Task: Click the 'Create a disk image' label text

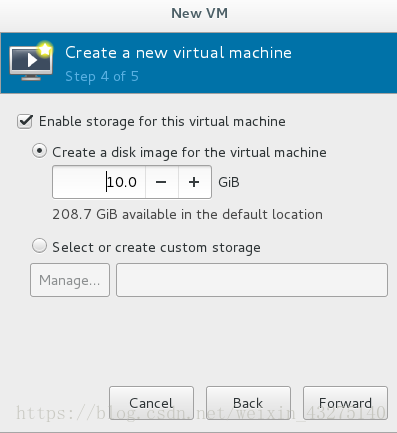Action: (x=189, y=153)
